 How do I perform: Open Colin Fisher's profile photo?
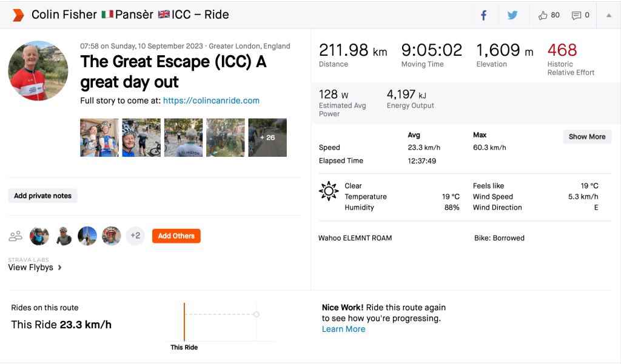point(38,71)
